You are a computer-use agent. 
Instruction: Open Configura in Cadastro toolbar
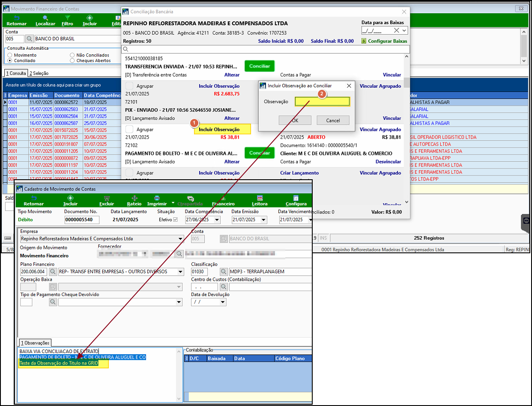click(296, 201)
